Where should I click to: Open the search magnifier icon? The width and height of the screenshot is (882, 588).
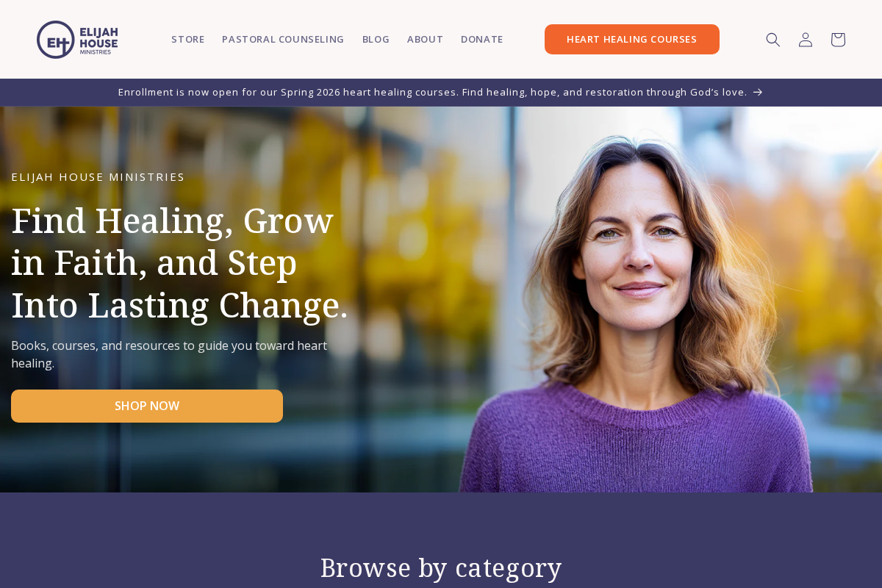point(772,40)
